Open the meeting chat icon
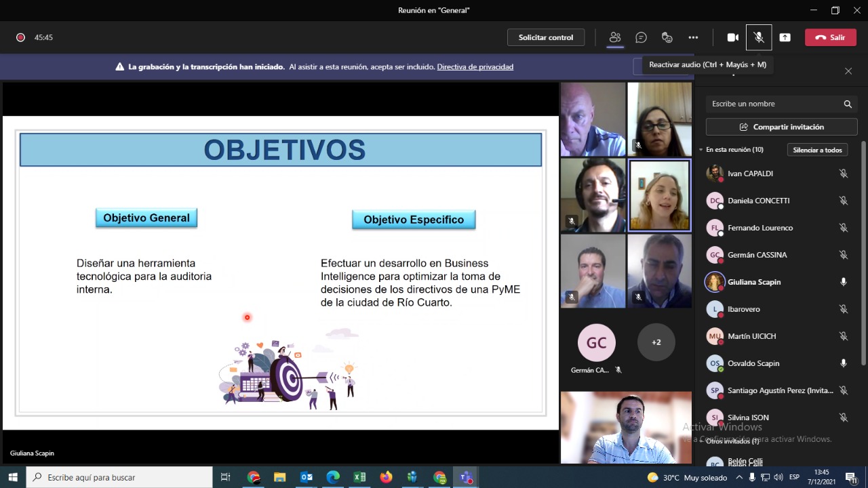868x488 pixels. 641,37
